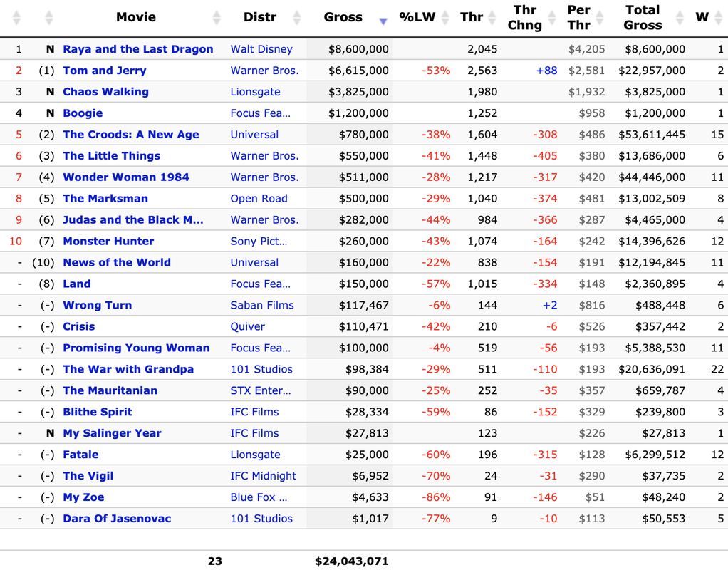Open Judas and the Black M... link

point(133,220)
